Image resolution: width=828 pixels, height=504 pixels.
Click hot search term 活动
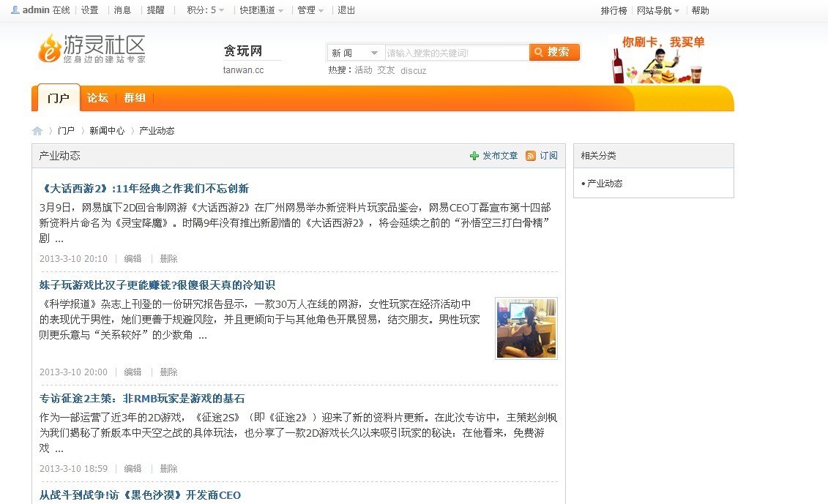click(363, 70)
